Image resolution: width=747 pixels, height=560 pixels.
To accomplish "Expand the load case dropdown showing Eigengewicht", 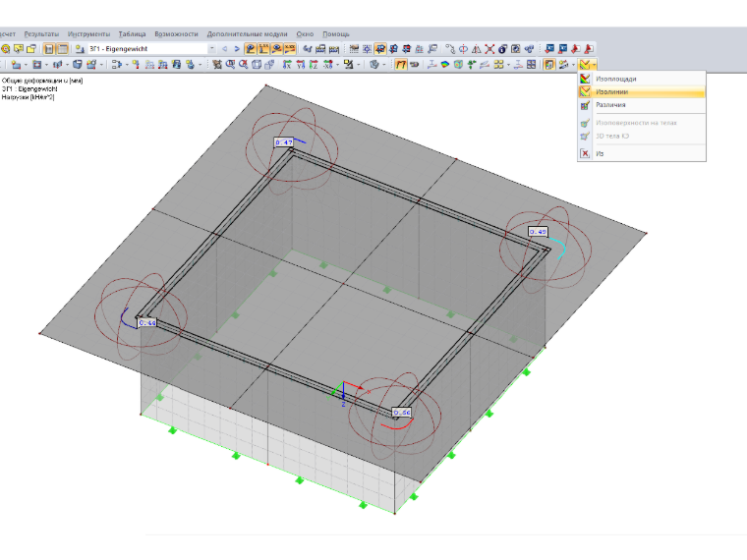I will coord(212,48).
